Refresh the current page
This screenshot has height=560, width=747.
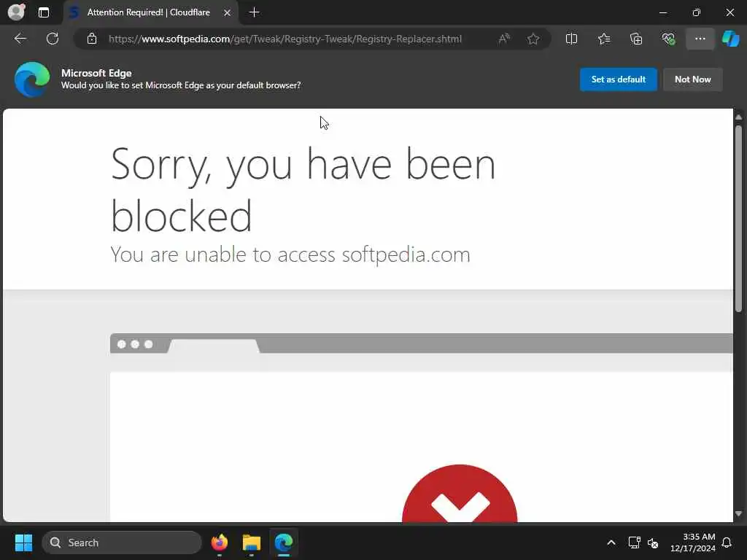pos(53,39)
